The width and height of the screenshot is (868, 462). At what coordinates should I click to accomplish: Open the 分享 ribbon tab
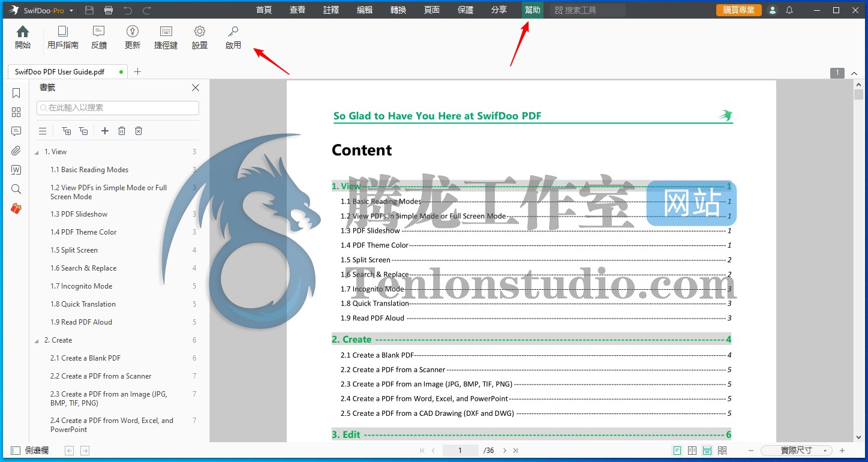[499, 10]
